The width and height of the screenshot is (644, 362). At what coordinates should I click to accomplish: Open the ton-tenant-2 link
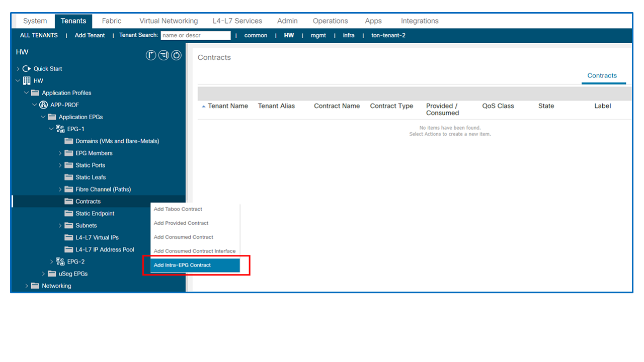388,36
